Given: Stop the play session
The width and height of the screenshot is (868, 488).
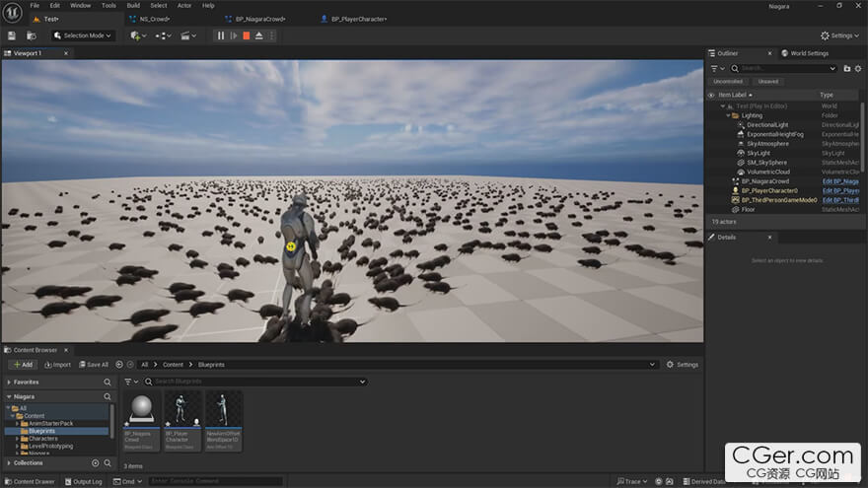Looking at the screenshot, I should click(247, 35).
